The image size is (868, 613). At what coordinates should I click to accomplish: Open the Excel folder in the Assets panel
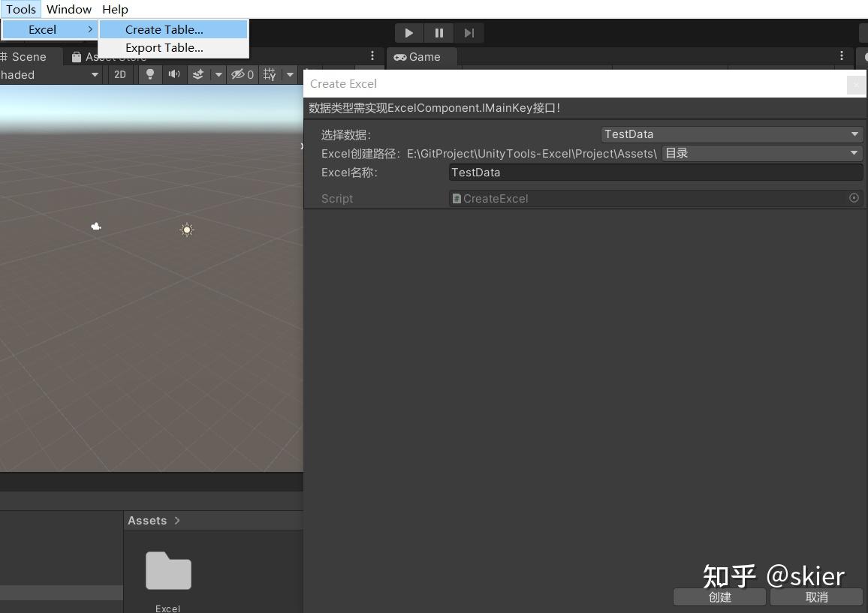(167, 572)
